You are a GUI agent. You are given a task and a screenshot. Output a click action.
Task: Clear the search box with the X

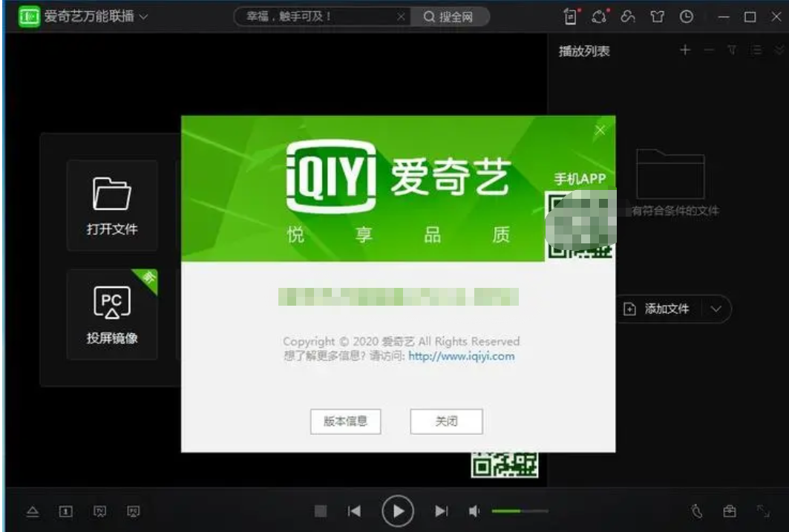pos(401,16)
